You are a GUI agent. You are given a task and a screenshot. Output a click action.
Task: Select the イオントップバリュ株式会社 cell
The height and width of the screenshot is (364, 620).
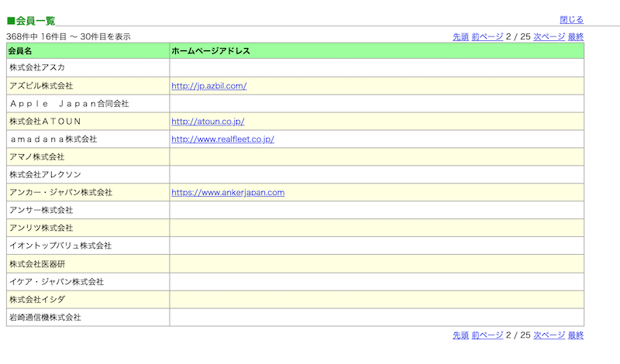coord(88,246)
